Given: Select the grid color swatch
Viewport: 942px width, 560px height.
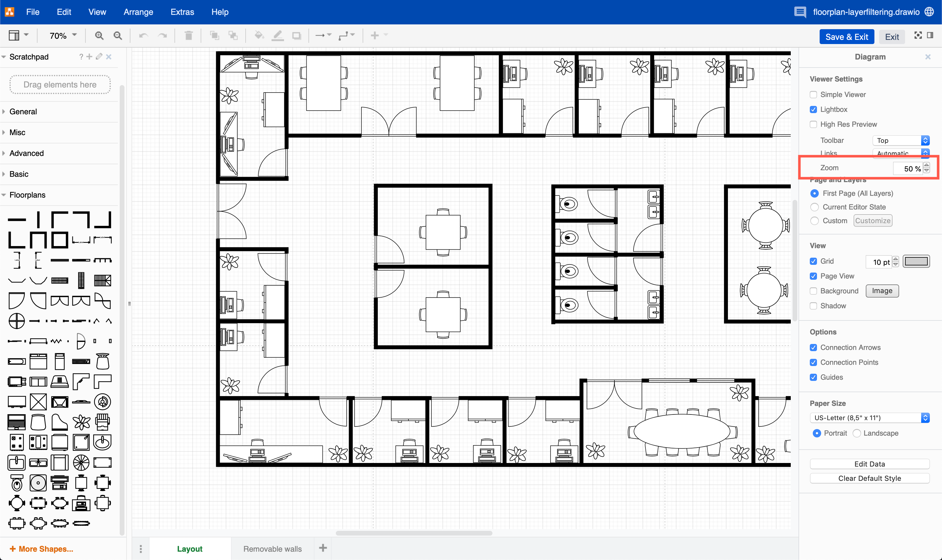Looking at the screenshot, I should [916, 261].
